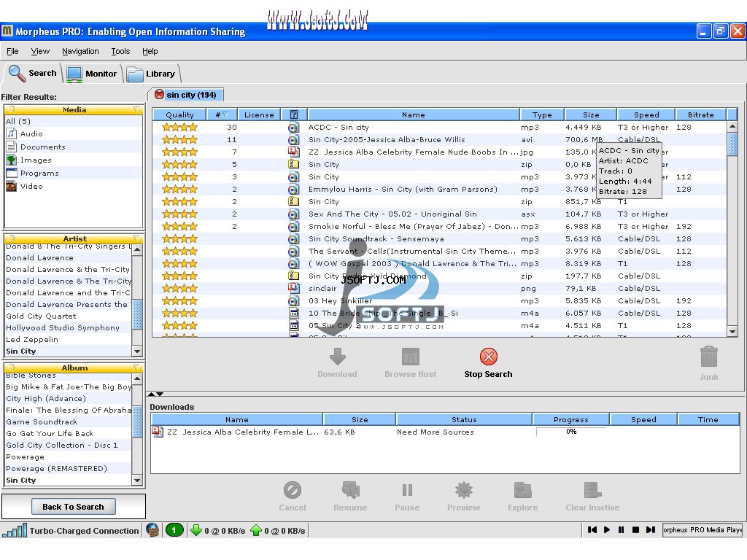Click the Turbo-Charged Connection signal bars icon
The height and width of the screenshot is (560, 747).
tap(15, 531)
